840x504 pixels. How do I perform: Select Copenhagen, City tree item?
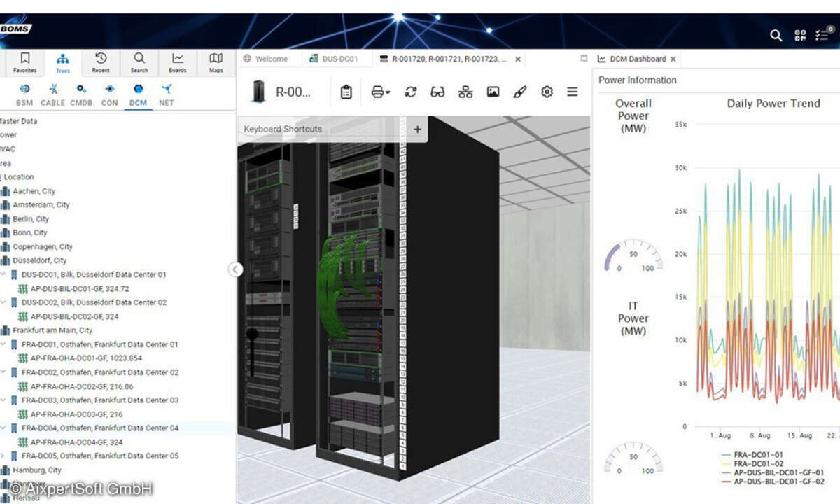(x=43, y=246)
